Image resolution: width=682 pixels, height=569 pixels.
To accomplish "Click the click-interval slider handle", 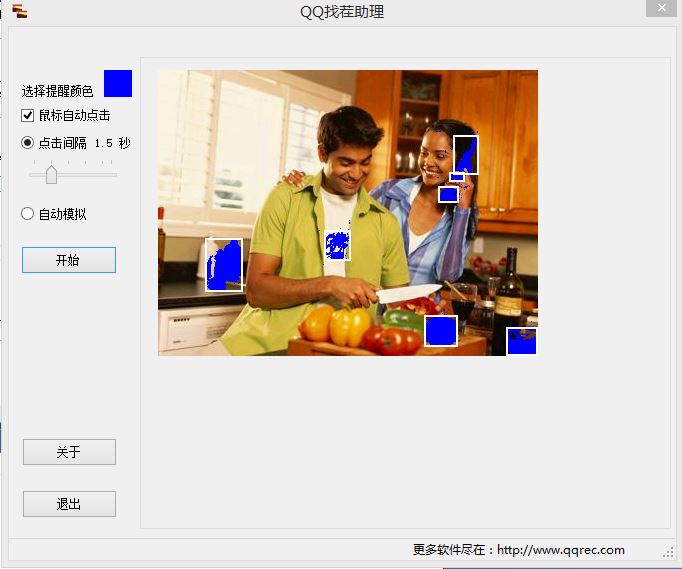I will click(51, 175).
